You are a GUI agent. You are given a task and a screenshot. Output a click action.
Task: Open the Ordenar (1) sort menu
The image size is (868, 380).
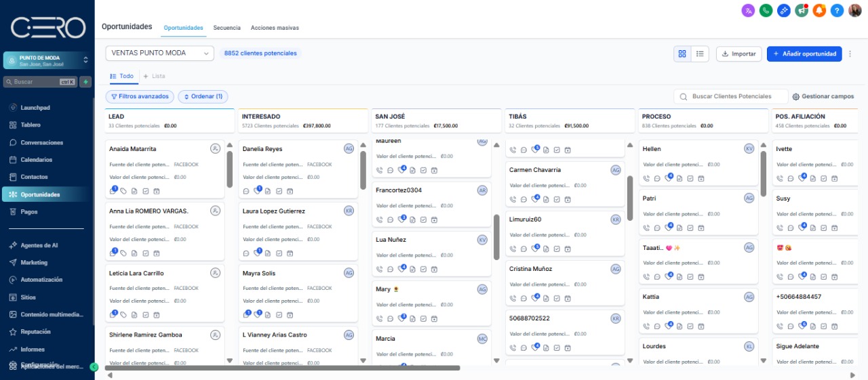(203, 97)
